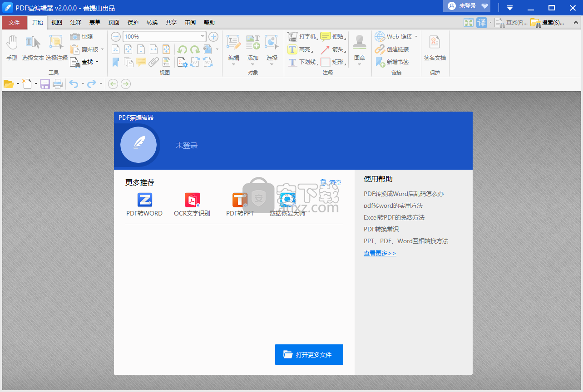This screenshot has width=583, height=392.
Task: Open help article PDF转换成Word后乱码怎么办
Action: pyautogui.click(x=404, y=194)
